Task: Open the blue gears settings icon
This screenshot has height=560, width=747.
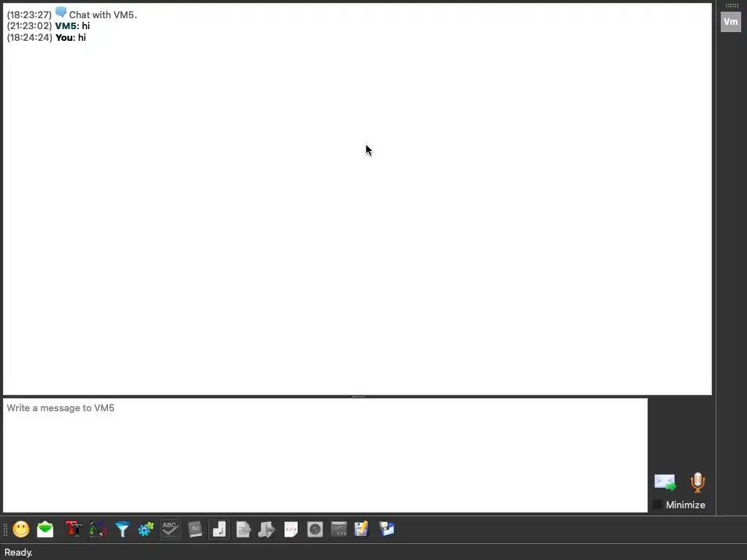Action: [x=146, y=529]
